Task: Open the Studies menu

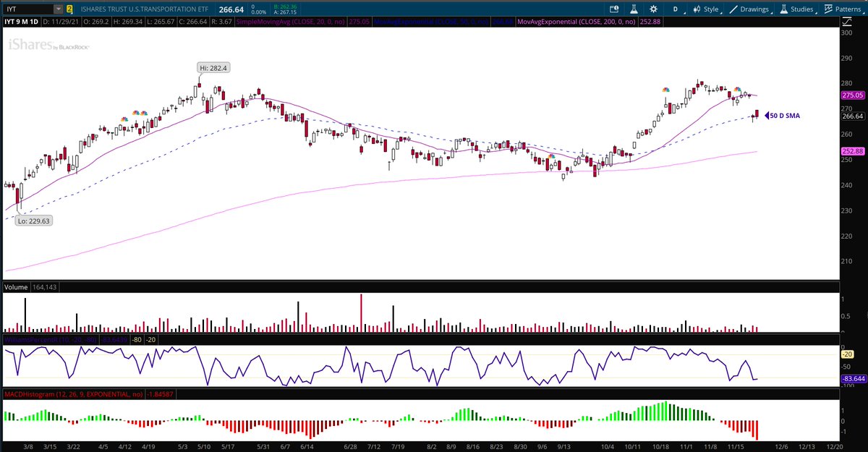Action: pyautogui.click(x=796, y=9)
